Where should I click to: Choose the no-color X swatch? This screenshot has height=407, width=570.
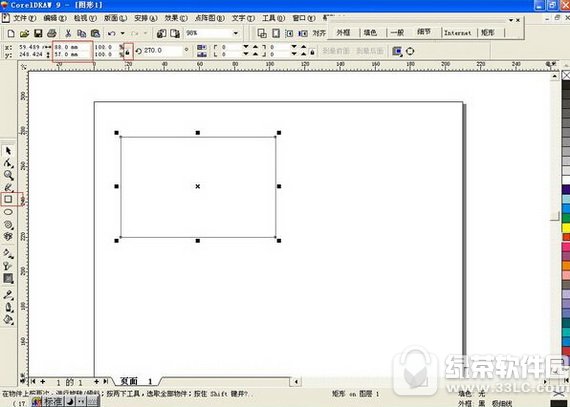tap(566, 75)
